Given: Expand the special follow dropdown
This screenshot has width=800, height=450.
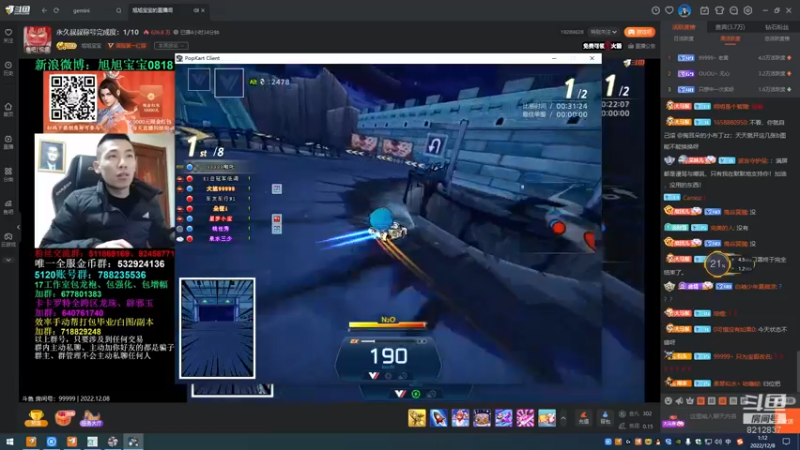Looking at the screenshot, I should click(604, 32).
